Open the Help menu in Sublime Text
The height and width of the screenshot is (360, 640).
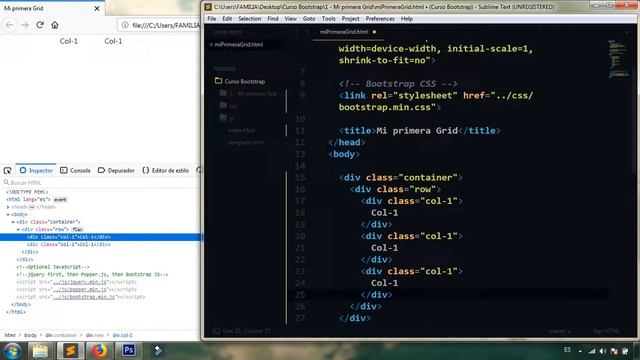(407, 19)
